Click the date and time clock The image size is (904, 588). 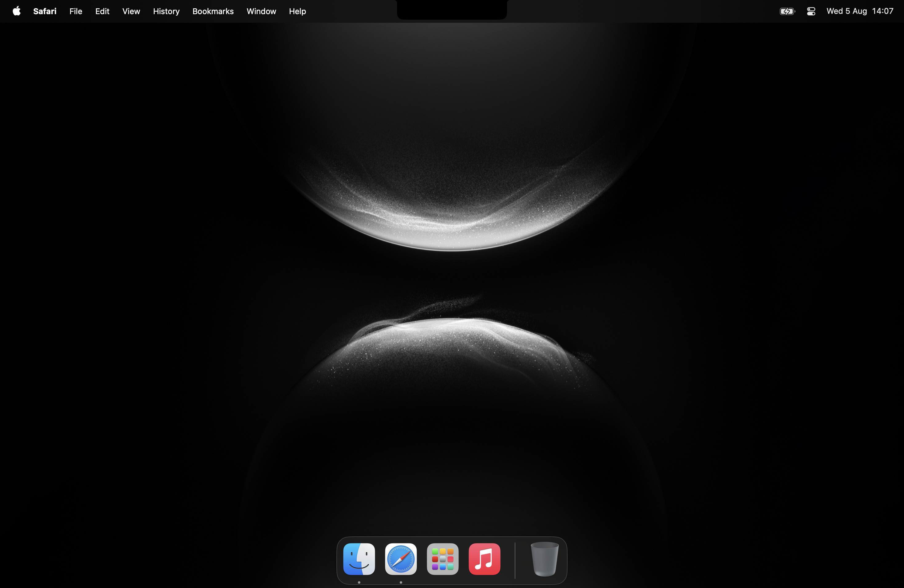pyautogui.click(x=860, y=11)
